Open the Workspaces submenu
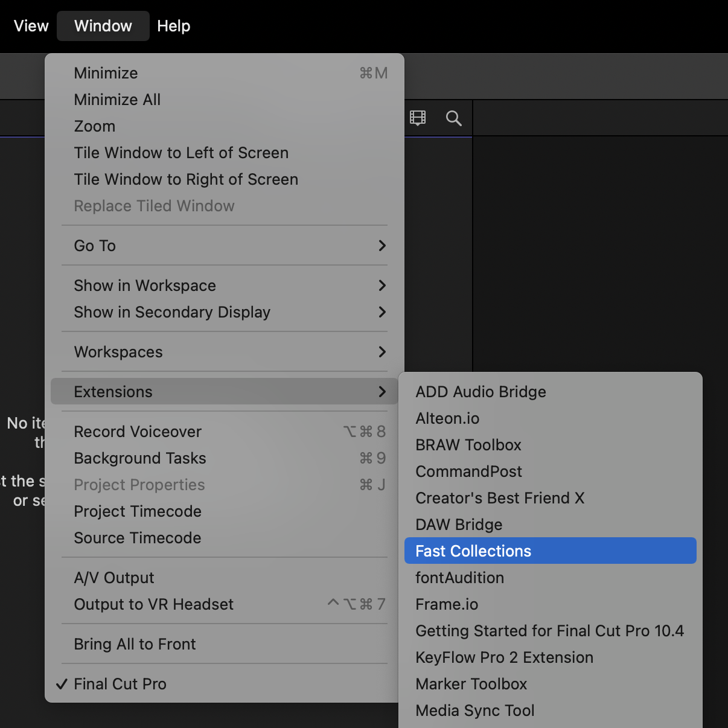The height and width of the screenshot is (728, 728). [224, 352]
